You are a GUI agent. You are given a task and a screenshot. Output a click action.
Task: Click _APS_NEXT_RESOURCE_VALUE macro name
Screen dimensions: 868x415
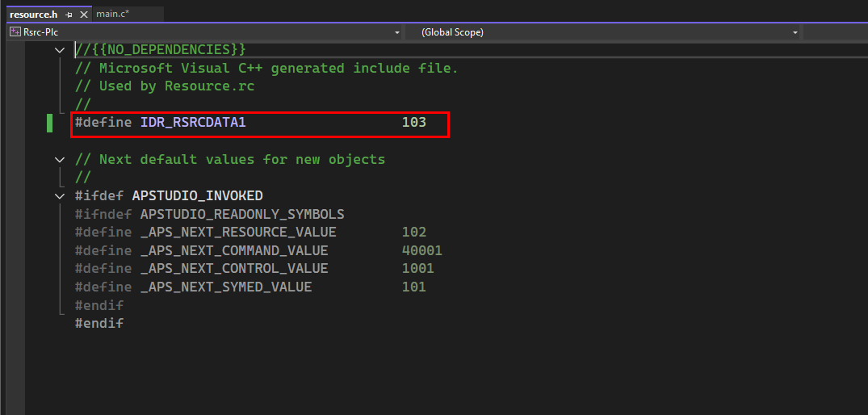[x=238, y=232]
